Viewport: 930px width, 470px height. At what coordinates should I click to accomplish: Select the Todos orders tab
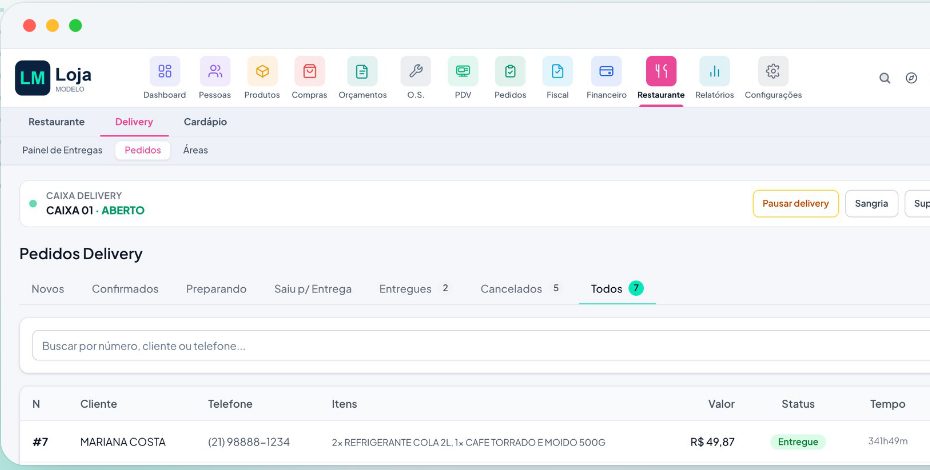tap(617, 289)
